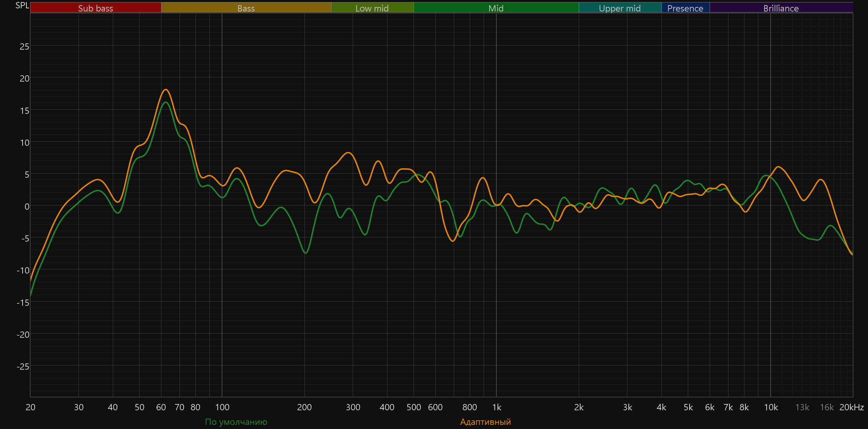The image size is (868, 429).
Task: Click the Brilliance band header
Action: click(x=781, y=8)
